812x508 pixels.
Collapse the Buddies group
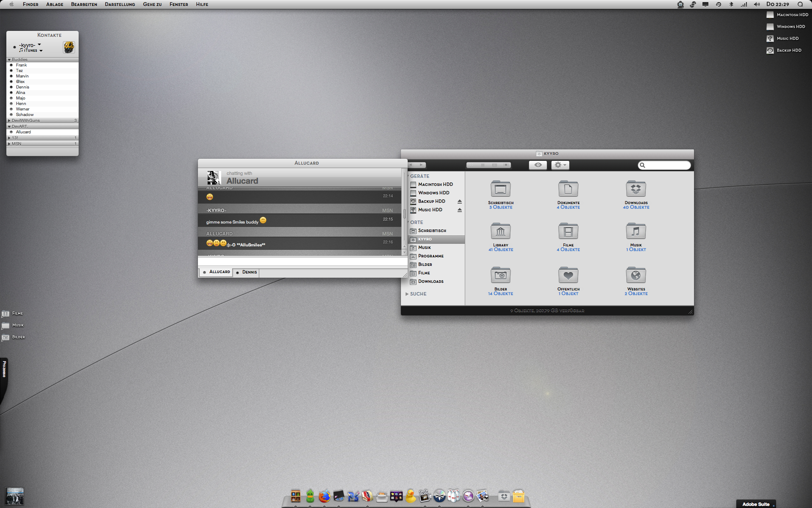9,60
